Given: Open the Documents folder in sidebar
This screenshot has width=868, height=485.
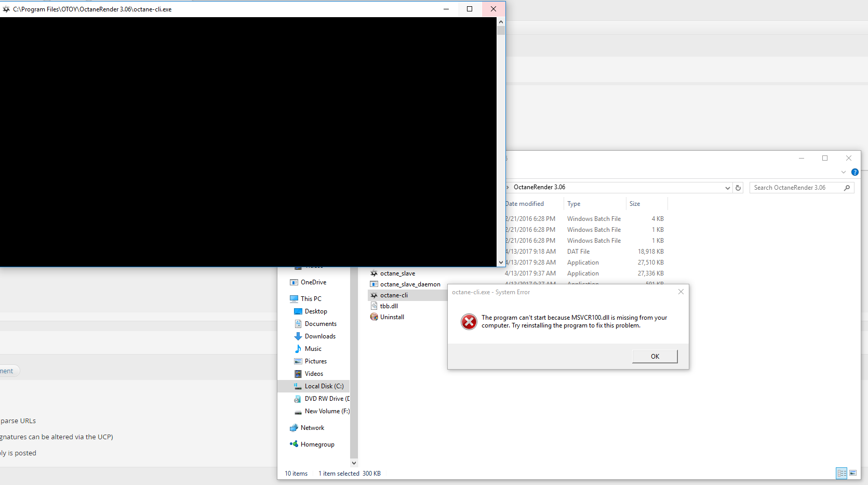Looking at the screenshot, I should point(321,324).
